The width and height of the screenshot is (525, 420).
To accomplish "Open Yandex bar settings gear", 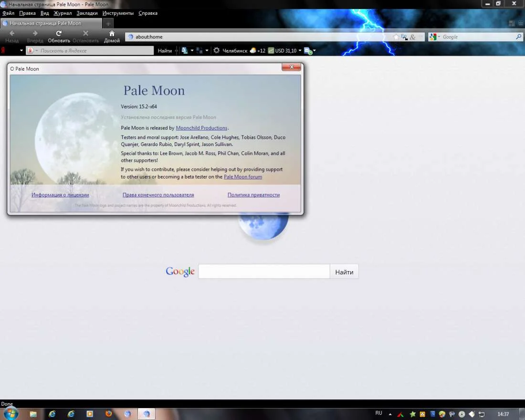I will click(x=217, y=51).
